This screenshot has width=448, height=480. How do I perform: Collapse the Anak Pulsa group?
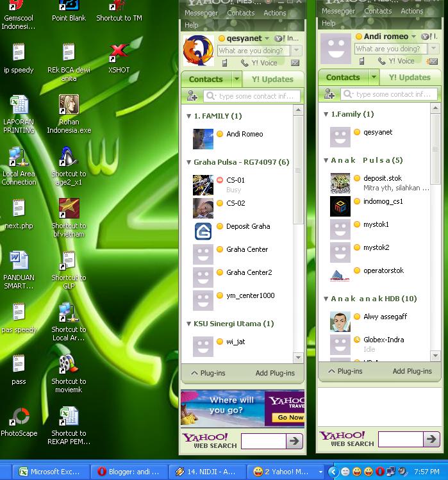click(x=326, y=160)
